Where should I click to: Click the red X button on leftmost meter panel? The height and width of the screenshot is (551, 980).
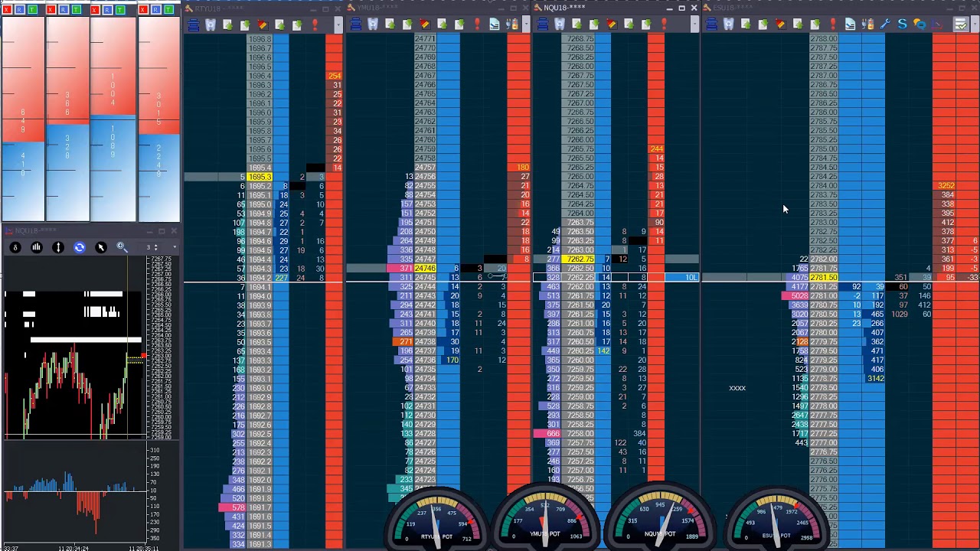pos(8,9)
